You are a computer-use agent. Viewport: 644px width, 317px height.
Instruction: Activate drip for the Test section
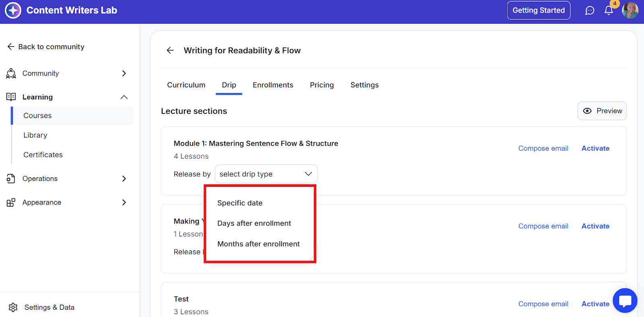pos(595,304)
